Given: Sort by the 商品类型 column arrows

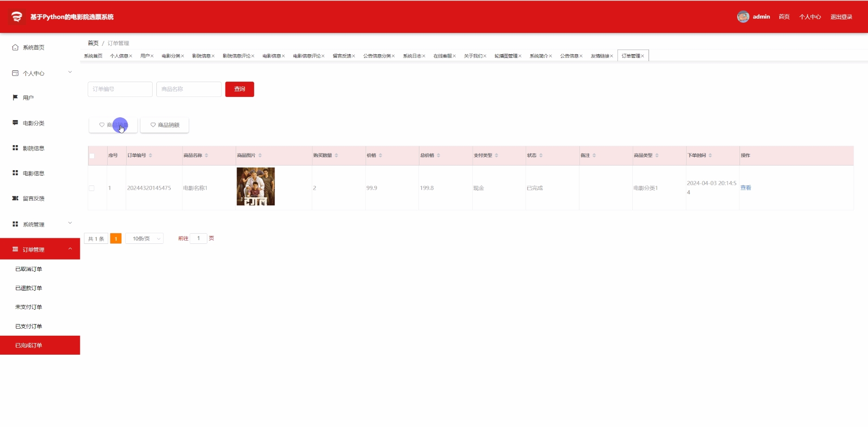Looking at the screenshot, I should click(657, 155).
